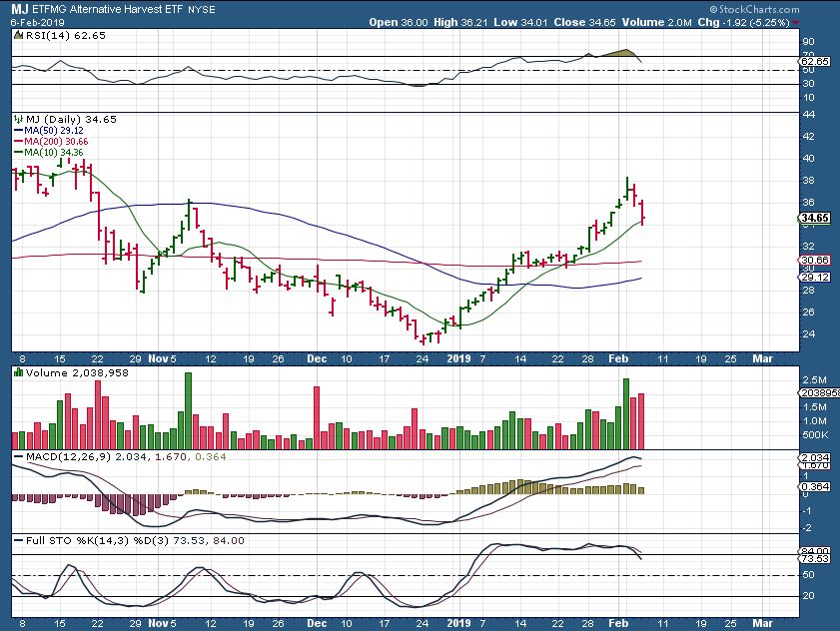Click the MJ (Daily) price legend icon
The height and width of the screenshot is (631, 840).
(x=17, y=119)
